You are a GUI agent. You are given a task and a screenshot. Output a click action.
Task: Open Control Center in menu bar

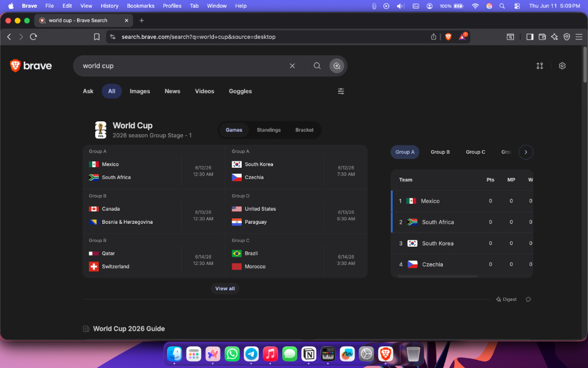(x=517, y=6)
